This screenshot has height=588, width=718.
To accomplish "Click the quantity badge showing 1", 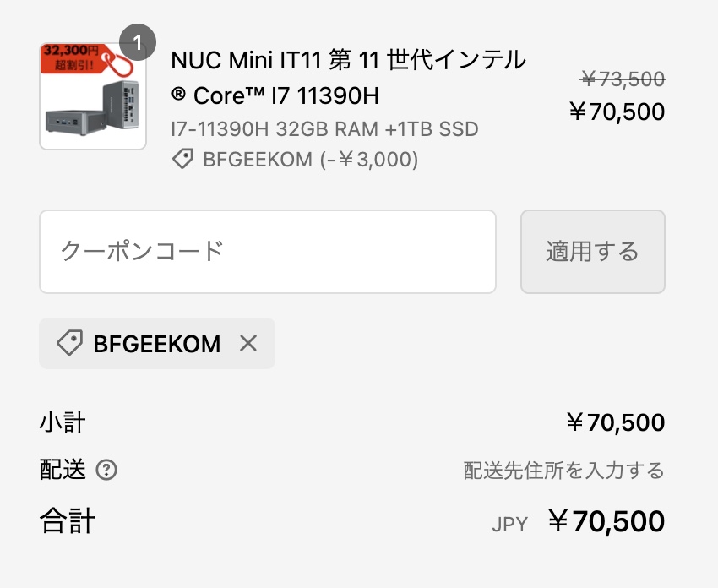I will [139, 40].
